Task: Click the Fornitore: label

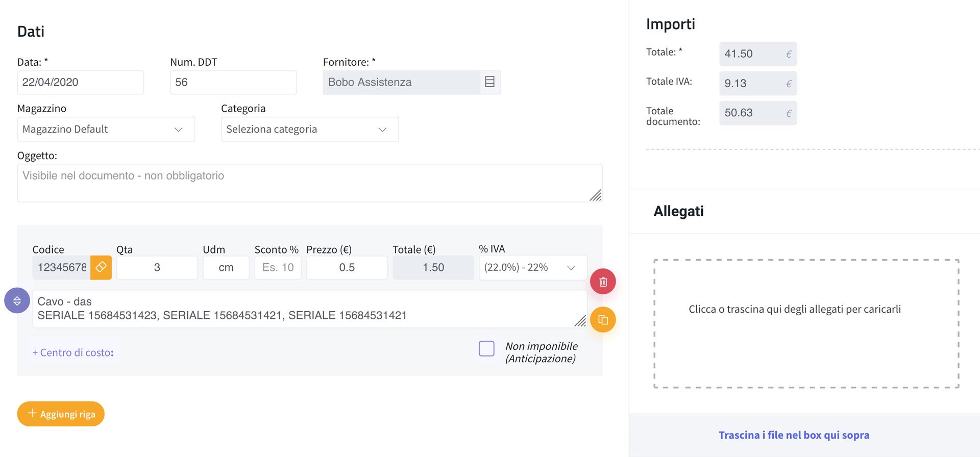Action: pyautogui.click(x=349, y=62)
